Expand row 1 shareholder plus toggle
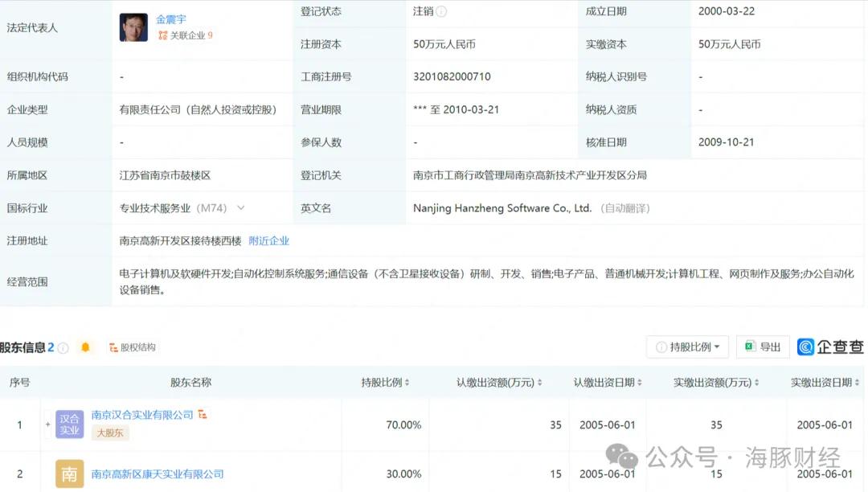This screenshot has height=492, width=868. (47, 424)
